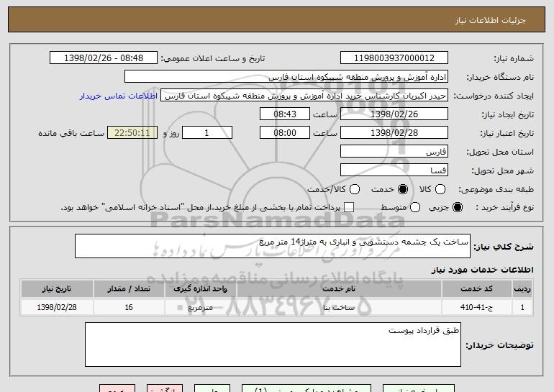Click row number 1 in services table
This screenshot has width=554, height=392.
(522, 307)
